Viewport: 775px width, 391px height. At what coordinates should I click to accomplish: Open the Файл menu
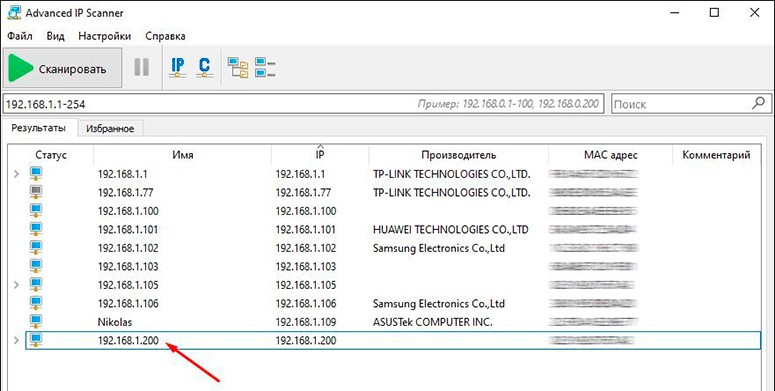pyautogui.click(x=20, y=36)
